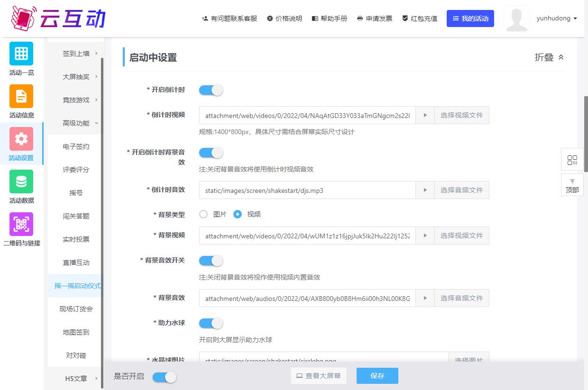Open the 二维码与链接 QR code icon
This screenshot has width=588, height=390.
click(21, 224)
